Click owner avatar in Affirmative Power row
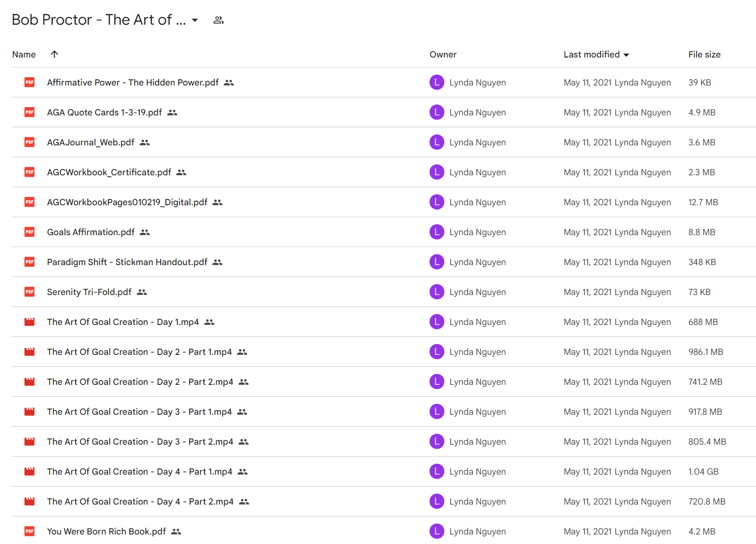The image size is (756, 544). coord(437,82)
